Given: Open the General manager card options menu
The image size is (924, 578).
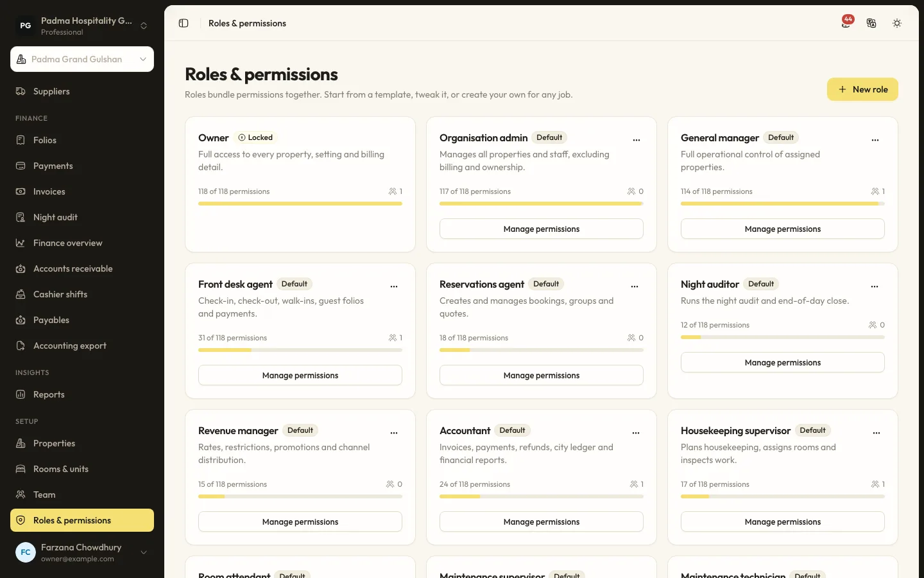Looking at the screenshot, I should pyautogui.click(x=875, y=139).
